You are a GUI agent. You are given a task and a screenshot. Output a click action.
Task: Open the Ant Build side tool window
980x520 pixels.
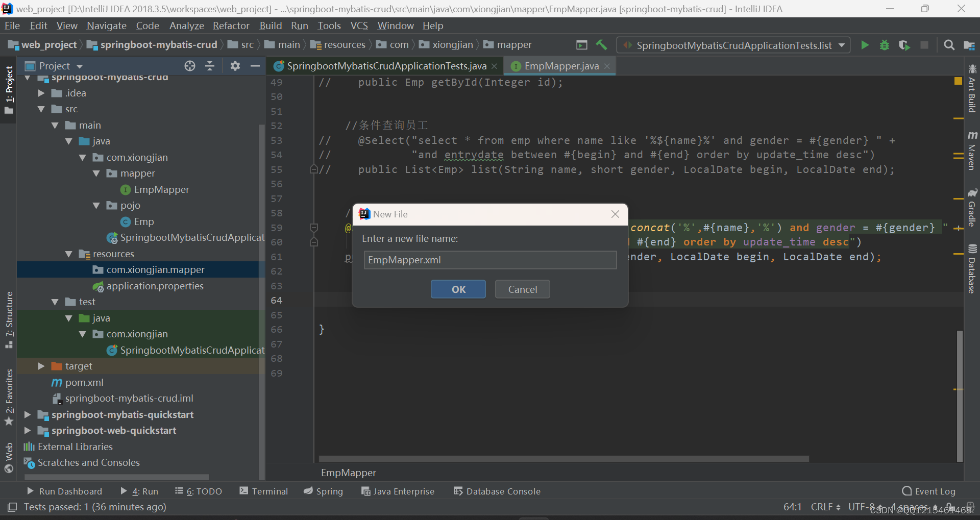(x=972, y=88)
